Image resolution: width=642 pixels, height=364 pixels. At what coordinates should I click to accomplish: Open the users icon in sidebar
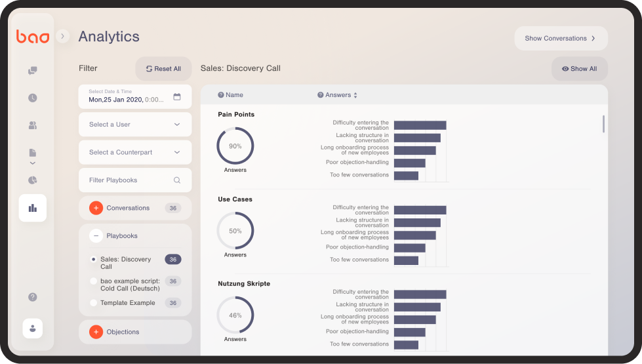[32, 125]
